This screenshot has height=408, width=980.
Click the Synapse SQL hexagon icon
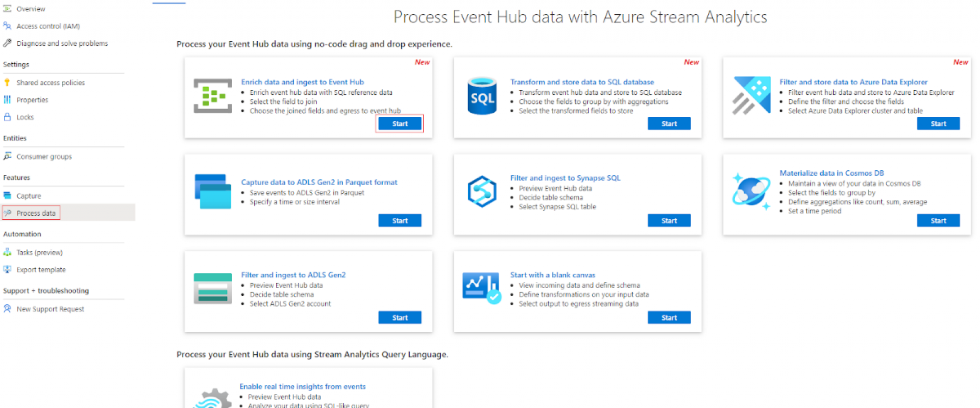(x=482, y=192)
